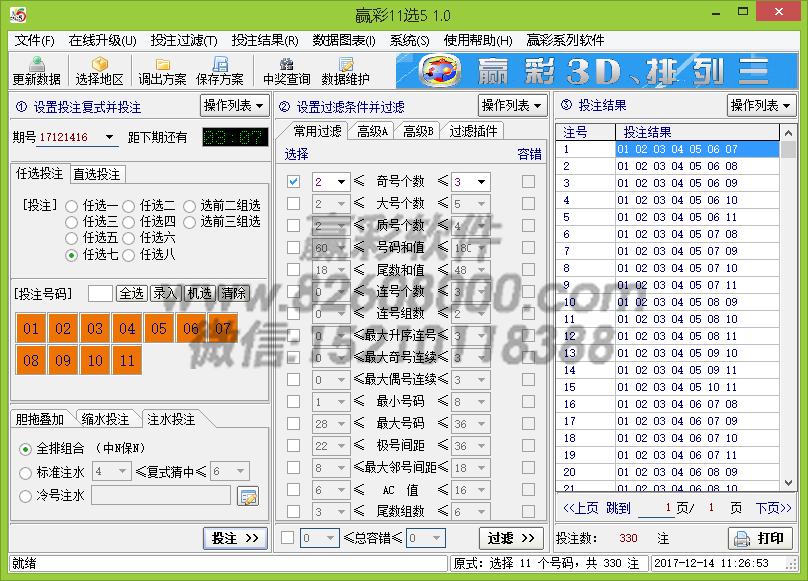
Task: Click results scrollbar down arrow
Action: (788, 483)
